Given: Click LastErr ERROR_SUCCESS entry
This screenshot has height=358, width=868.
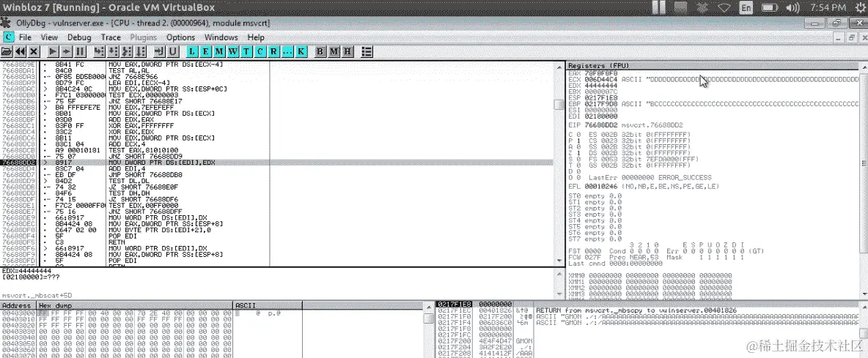Looking at the screenshot, I should coord(650,177).
